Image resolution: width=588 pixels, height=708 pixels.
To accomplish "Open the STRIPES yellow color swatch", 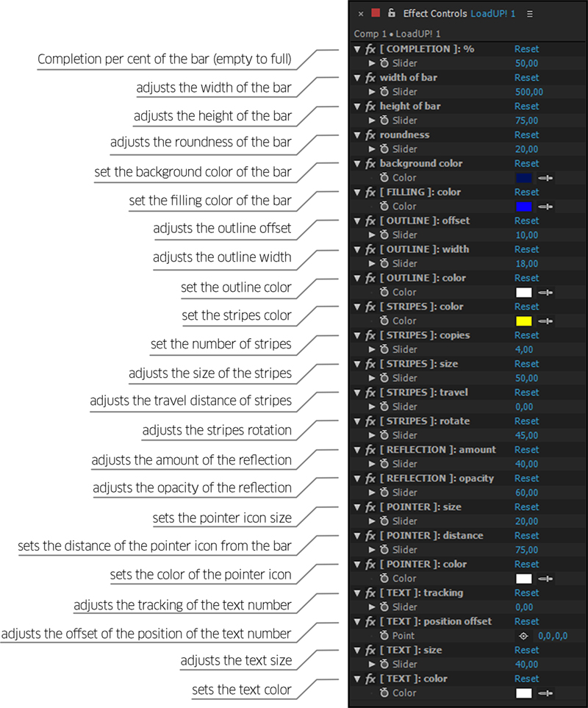I will coord(523,321).
